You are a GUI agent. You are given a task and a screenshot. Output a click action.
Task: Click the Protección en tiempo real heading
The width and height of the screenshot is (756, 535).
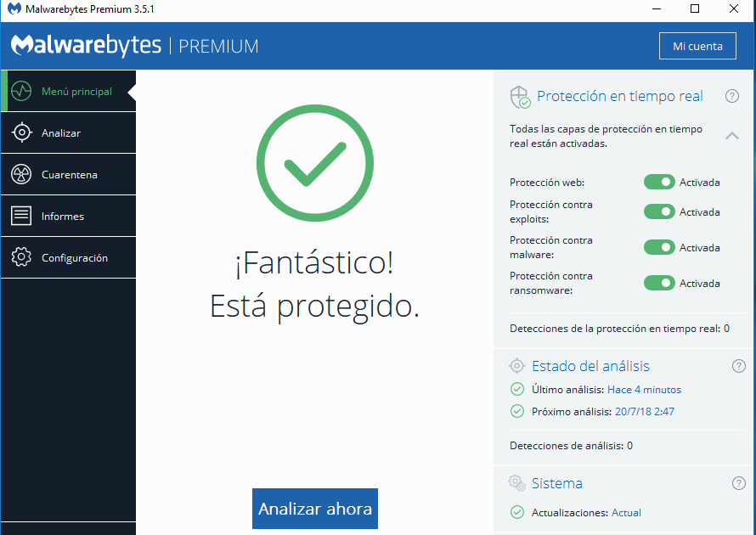point(620,96)
